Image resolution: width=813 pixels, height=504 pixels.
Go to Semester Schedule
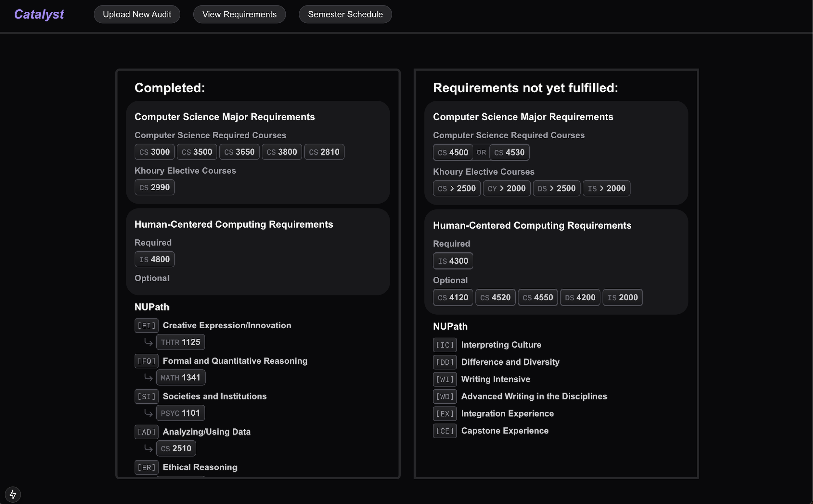345,14
